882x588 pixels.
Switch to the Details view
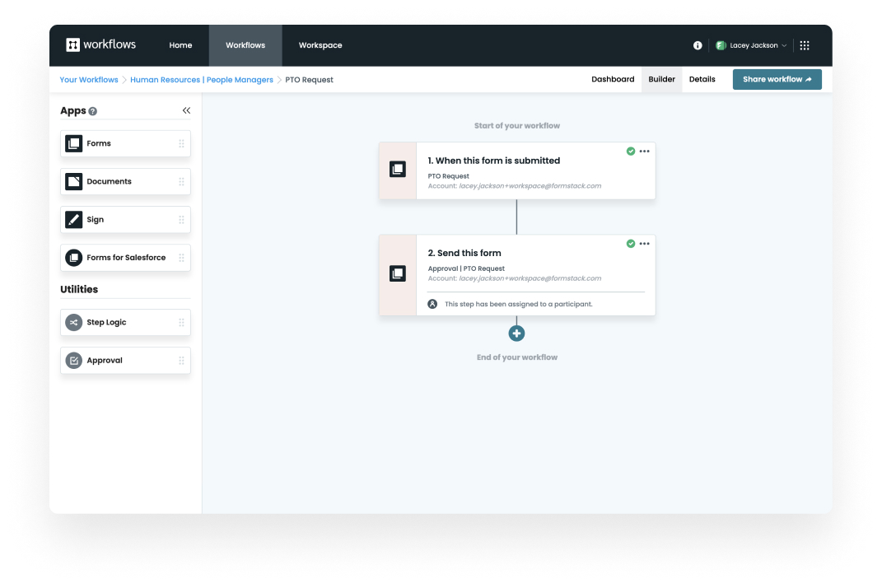coord(702,79)
